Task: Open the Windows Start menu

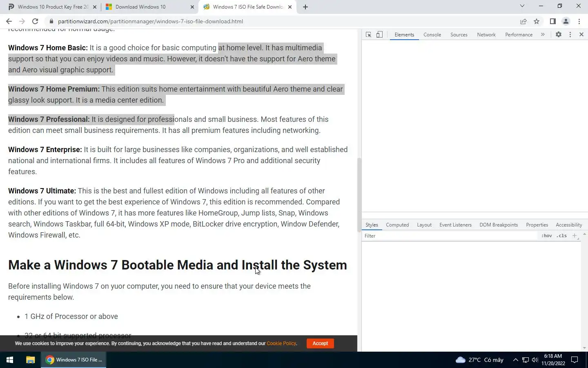Action: 10,360
